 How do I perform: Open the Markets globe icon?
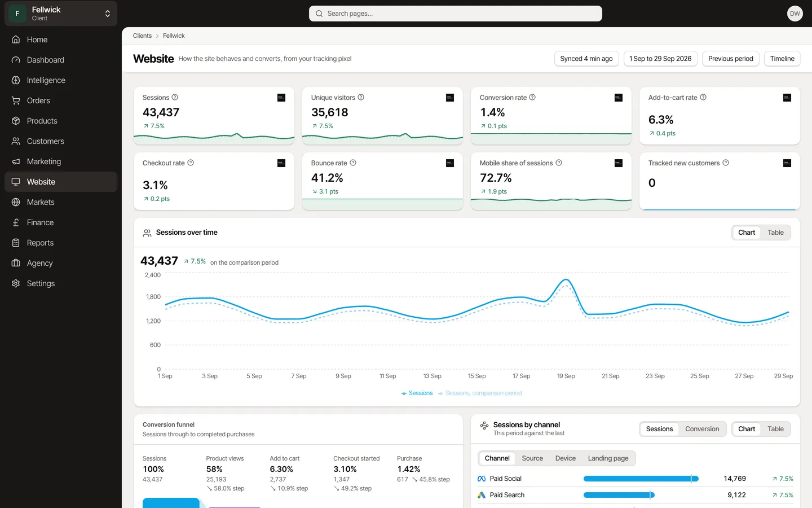pyautogui.click(x=16, y=202)
